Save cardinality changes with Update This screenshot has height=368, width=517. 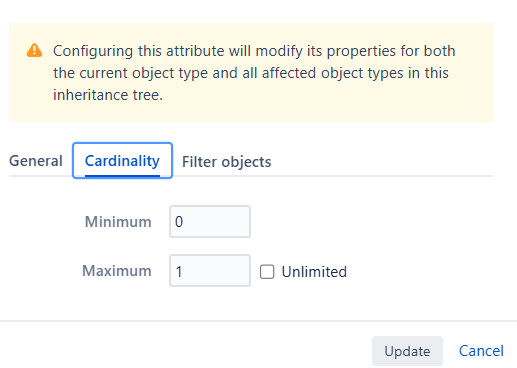(407, 351)
